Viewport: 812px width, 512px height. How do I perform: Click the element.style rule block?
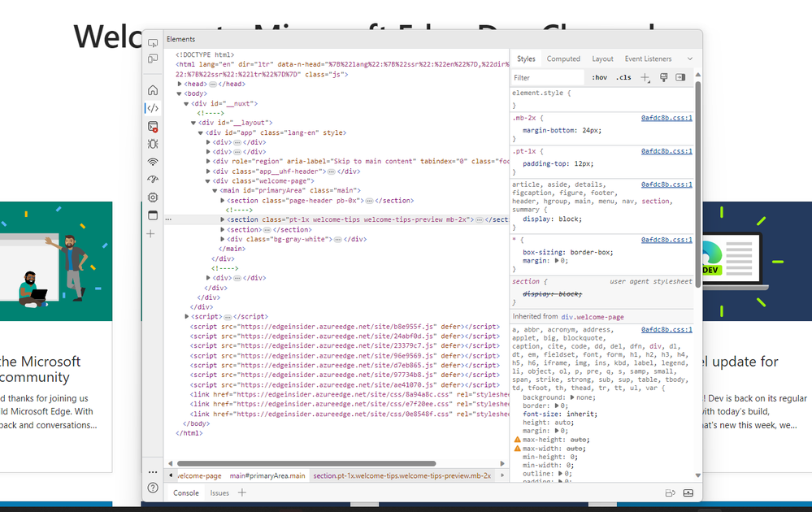[x=601, y=99]
